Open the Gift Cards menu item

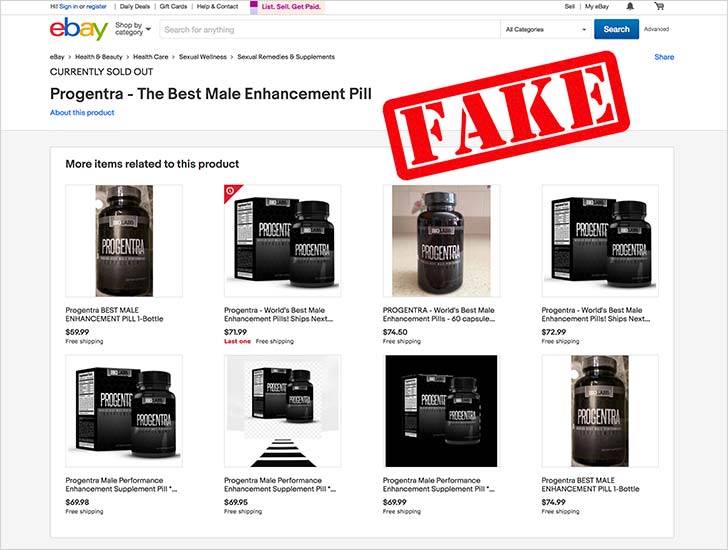point(173,6)
